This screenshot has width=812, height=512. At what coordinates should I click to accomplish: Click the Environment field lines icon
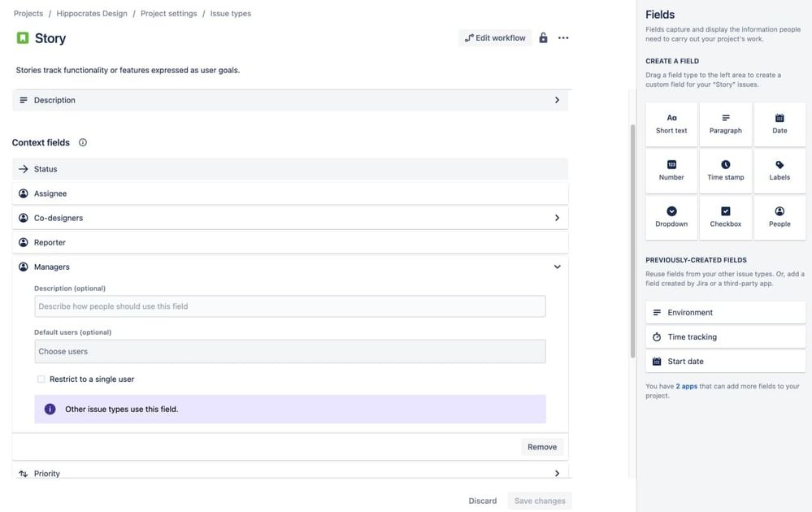[657, 312]
